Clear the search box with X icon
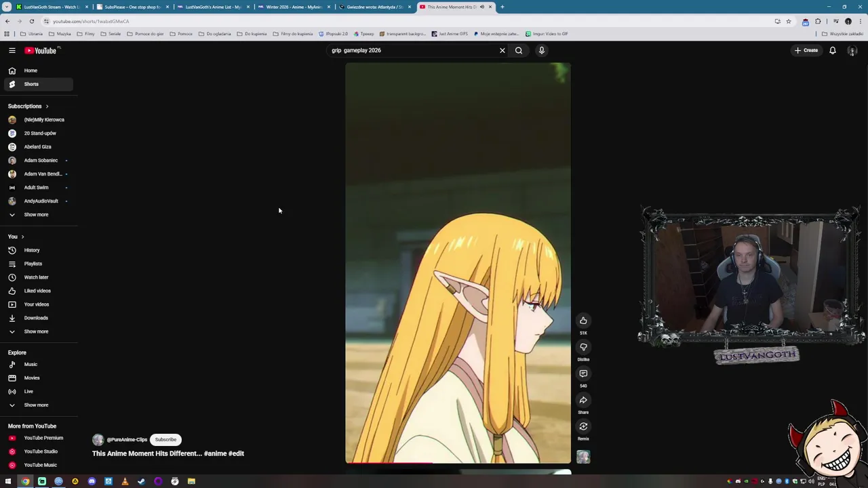 [502, 50]
